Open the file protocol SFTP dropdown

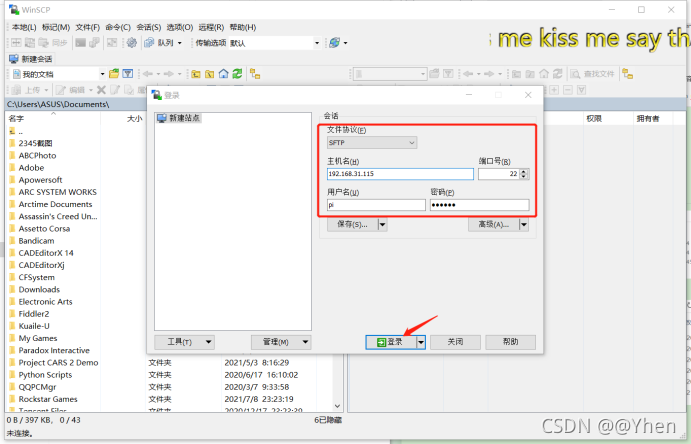(x=372, y=143)
